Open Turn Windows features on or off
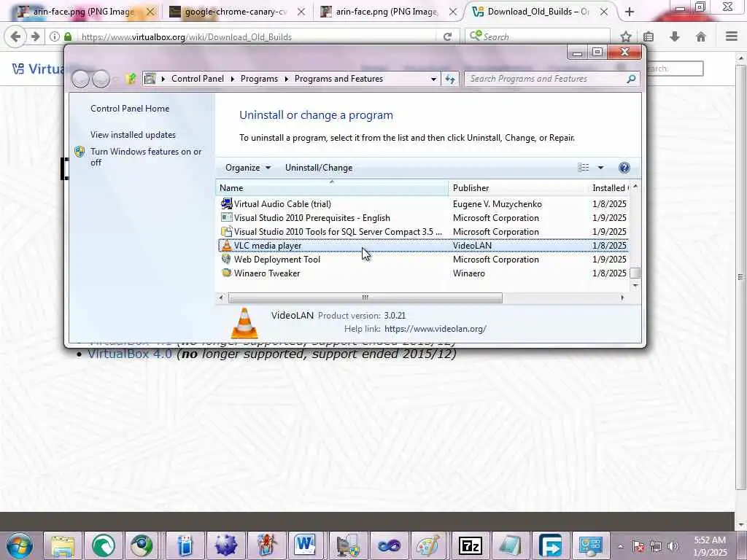 [x=146, y=157]
